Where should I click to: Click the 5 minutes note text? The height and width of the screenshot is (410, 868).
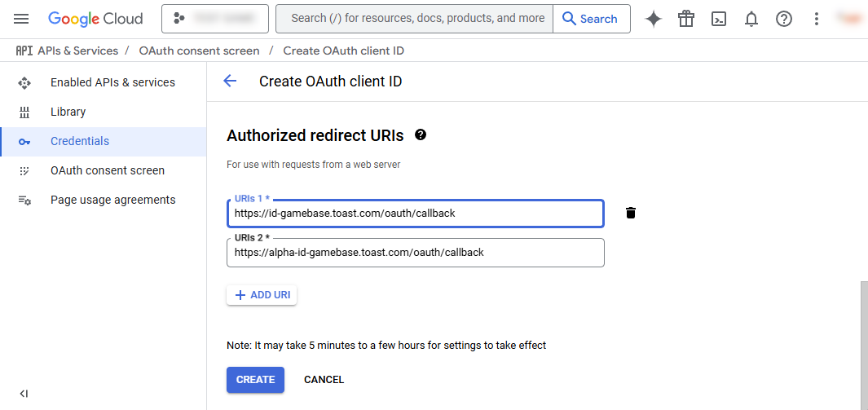[x=386, y=346]
